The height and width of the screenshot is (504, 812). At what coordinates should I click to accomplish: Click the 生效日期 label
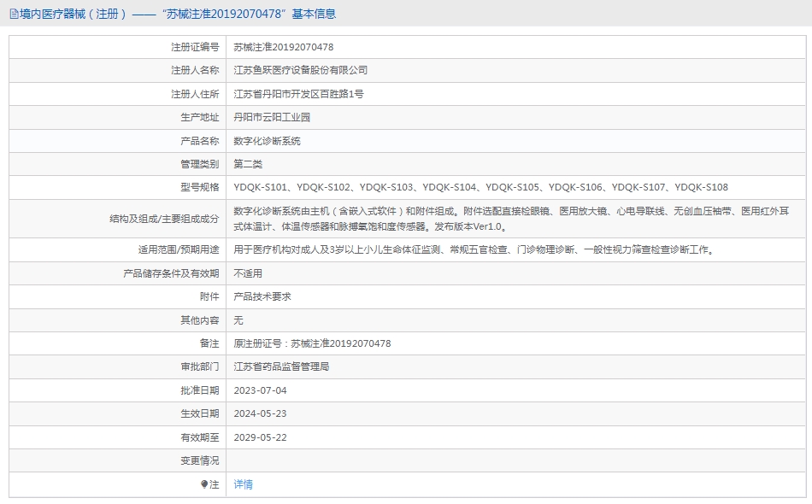click(x=200, y=414)
